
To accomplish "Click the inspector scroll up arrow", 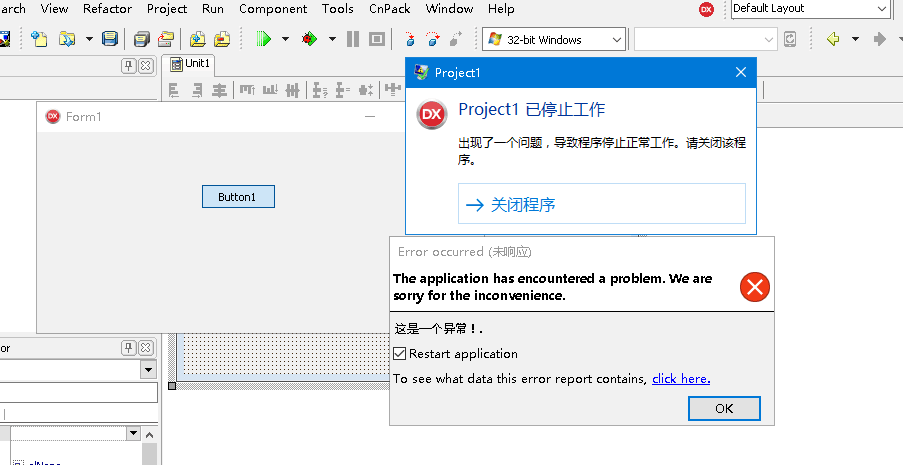I will 150,435.
